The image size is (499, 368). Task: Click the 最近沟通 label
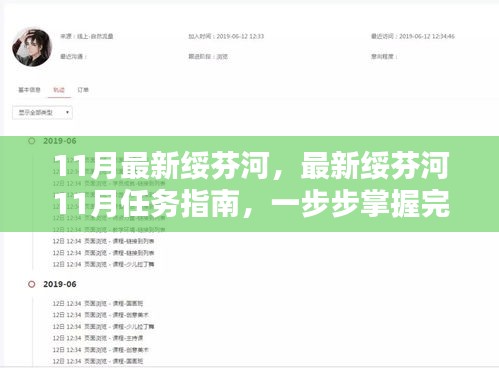73,56
